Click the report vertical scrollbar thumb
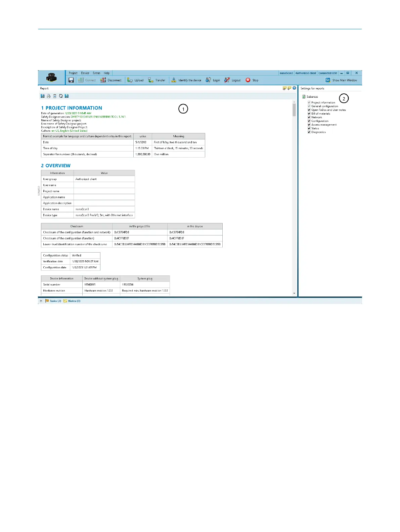This screenshot has width=400, height=532. click(x=294, y=110)
